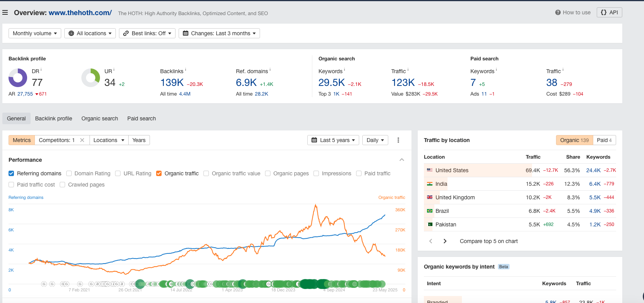This screenshot has width=644, height=303.
Task: Open the hamburger menu icon
Action: pos(5,12)
